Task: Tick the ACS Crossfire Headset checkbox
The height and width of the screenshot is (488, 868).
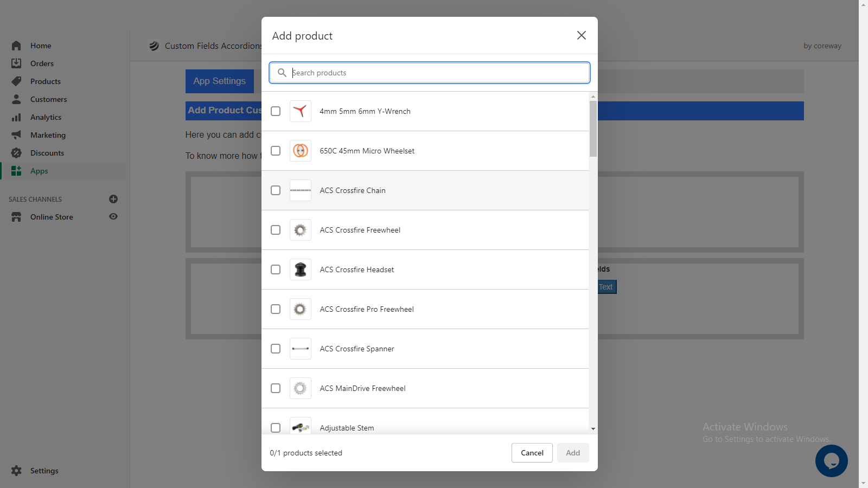Action: 276,269
